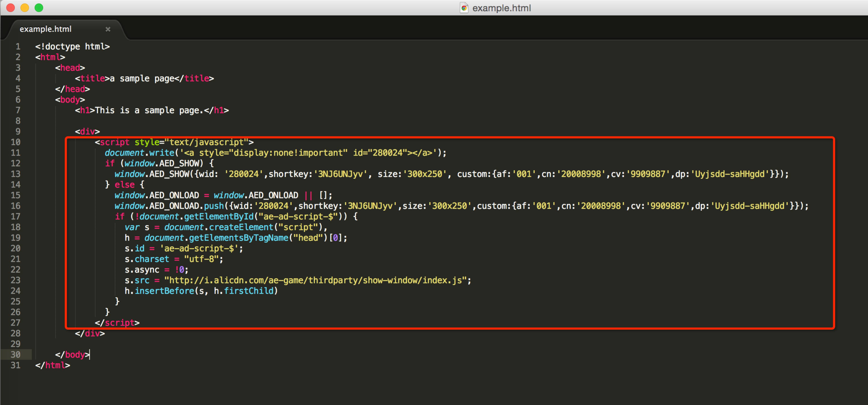The width and height of the screenshot is (868, 405).
Task: Click the example.html title bar text
Action: [501, 8]
